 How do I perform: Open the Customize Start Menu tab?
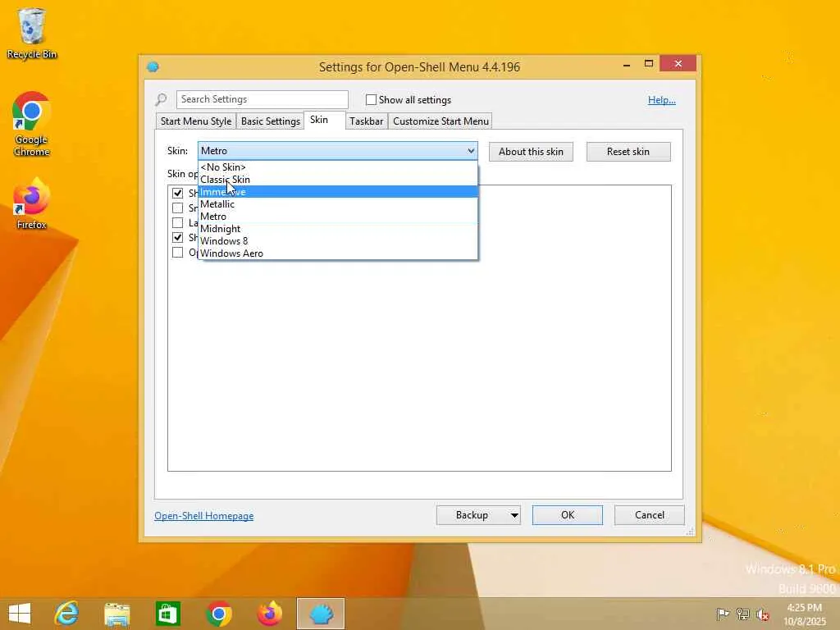click(441, 121)
